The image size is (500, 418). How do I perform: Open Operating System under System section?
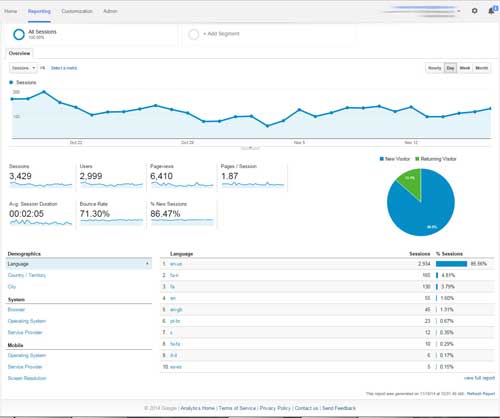click(x=27, y=321)
